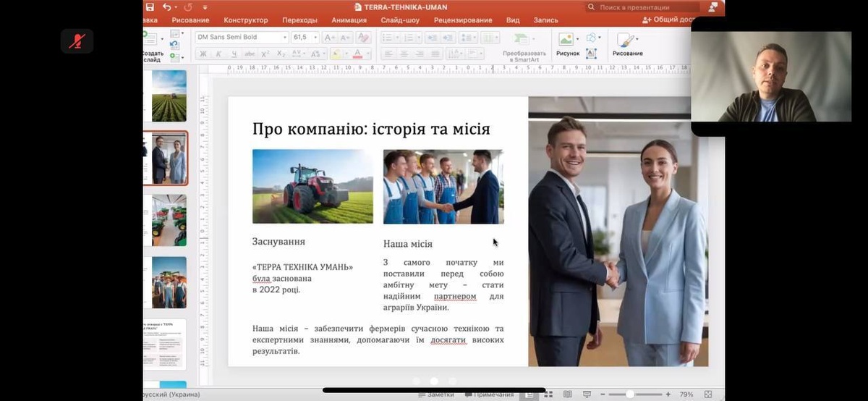Open the Конструктор ribbon tab
The height and width of the screenshot is (401, 868).
point(246,20)
